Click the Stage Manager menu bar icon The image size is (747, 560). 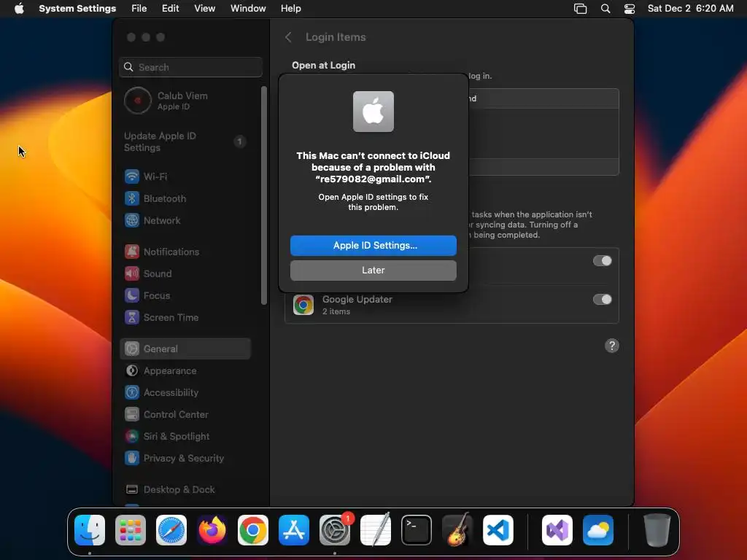point(580,9)
